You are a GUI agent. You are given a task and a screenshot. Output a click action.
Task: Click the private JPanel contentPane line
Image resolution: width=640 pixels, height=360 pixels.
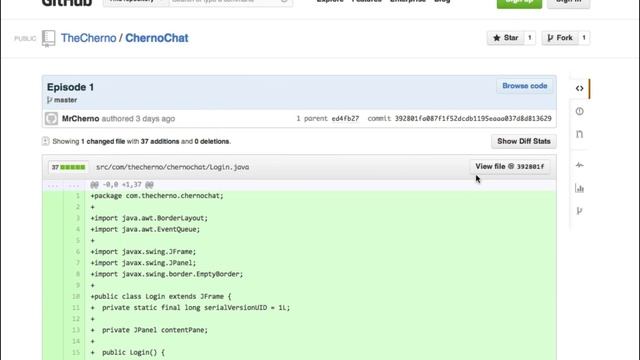(149, 330)
